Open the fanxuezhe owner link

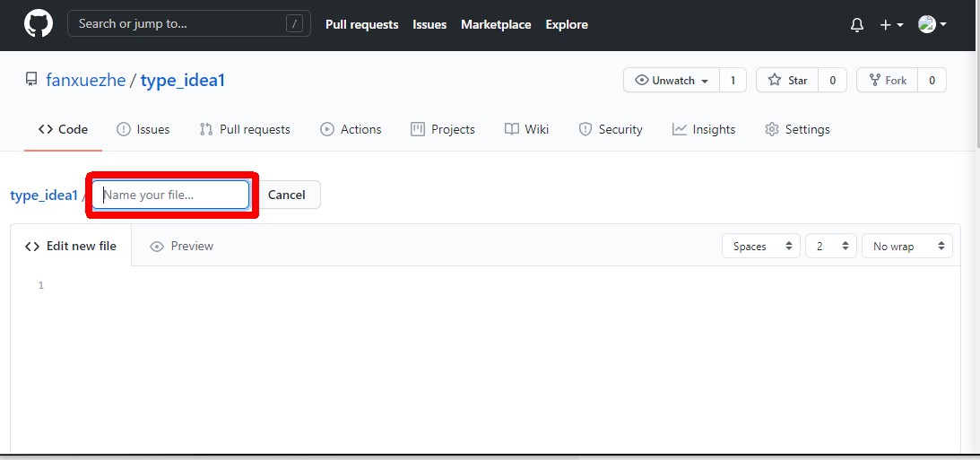click(x=85, y=81)
